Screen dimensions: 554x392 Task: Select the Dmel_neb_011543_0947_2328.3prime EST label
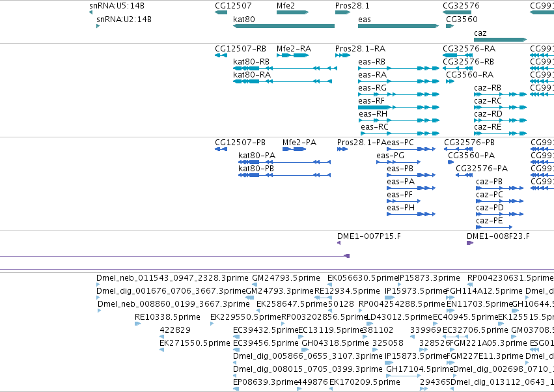coord(173,278)
